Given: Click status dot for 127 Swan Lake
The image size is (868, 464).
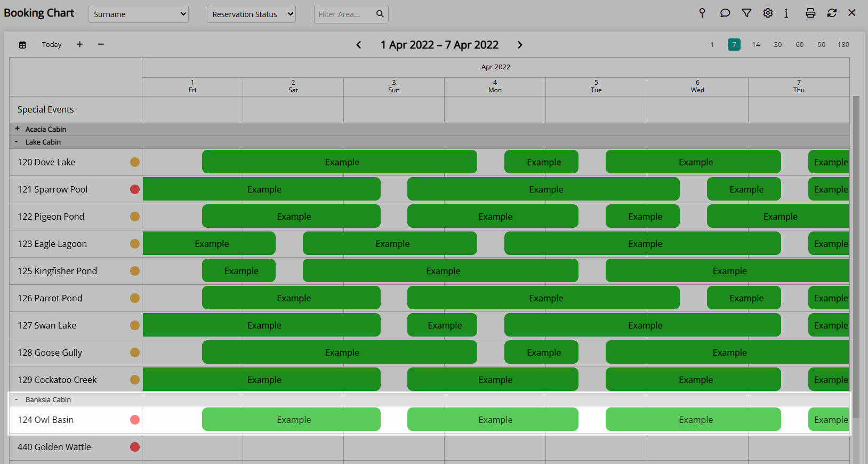Looking at the screenshot, I should click(x=135, y=325).
